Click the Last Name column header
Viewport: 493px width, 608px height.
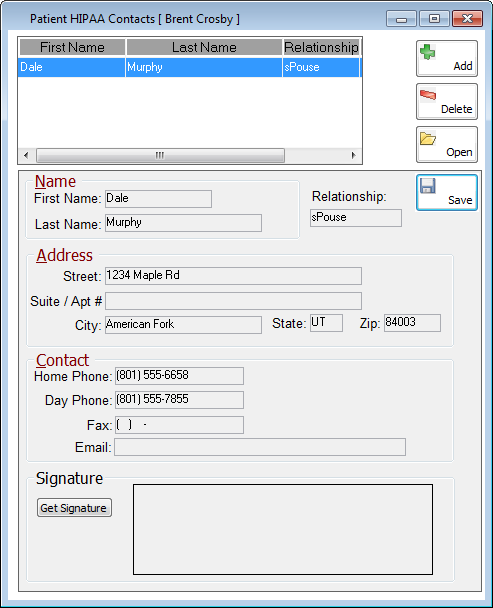click(x=204, y=47)
